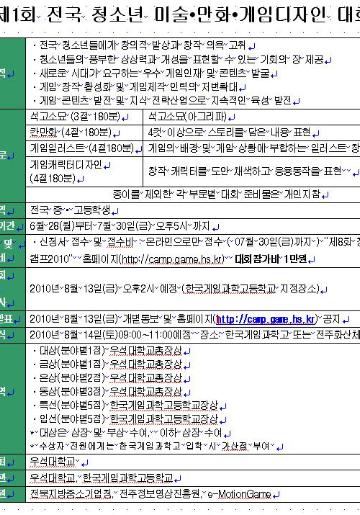Open the blue camp.game.hs.kr hyperlink
The image size is (360, 515).
(x=265, y=319)
